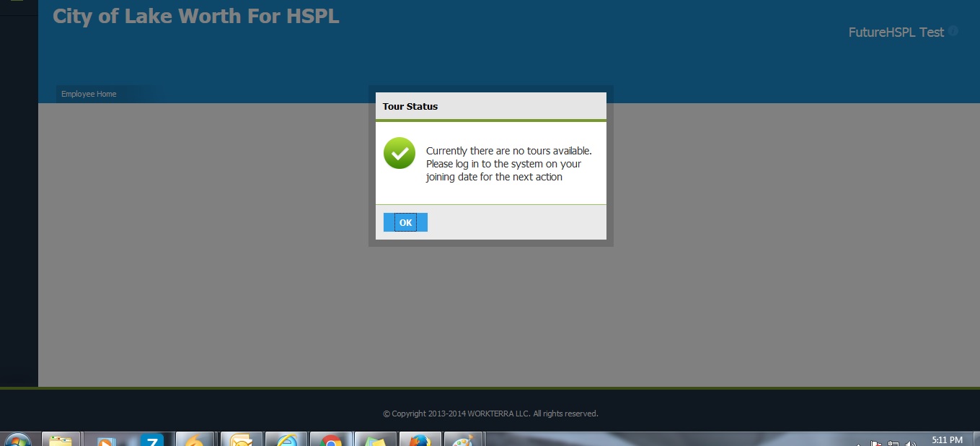Open Windows Explorer from the taskbar
The width and height of the screenshot is (980, 446).
pos(61,440)
